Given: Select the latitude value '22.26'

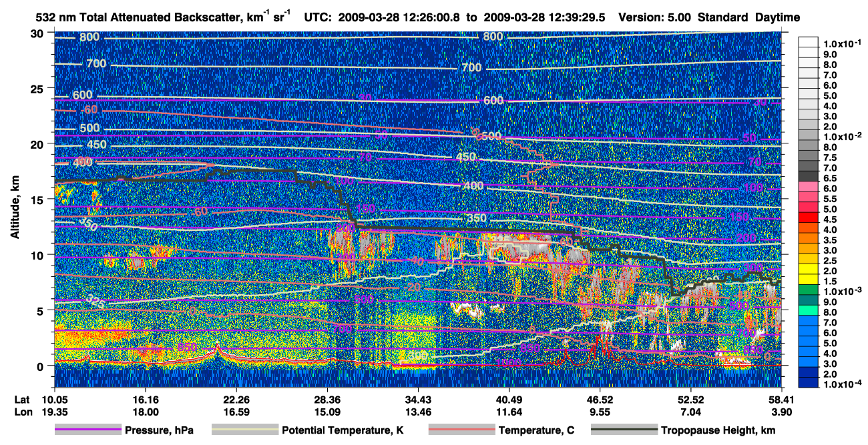Looking at the screenshot, I should [236, 400].
